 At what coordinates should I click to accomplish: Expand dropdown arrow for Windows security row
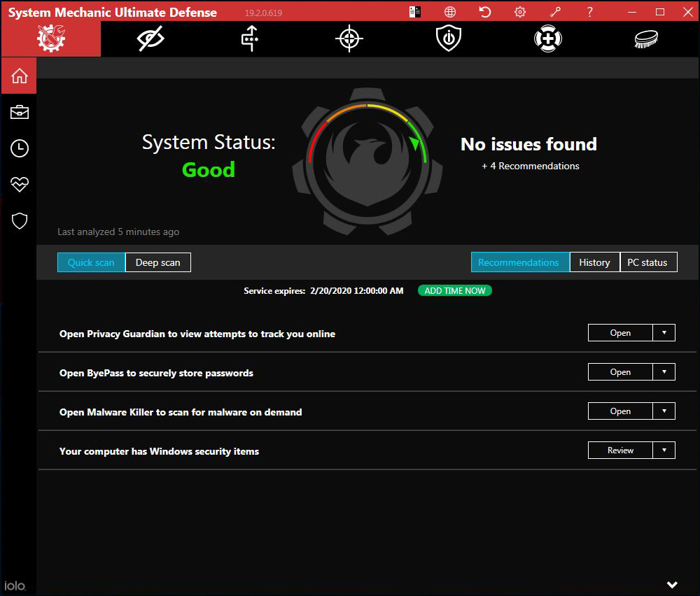(x=664, y=450)
